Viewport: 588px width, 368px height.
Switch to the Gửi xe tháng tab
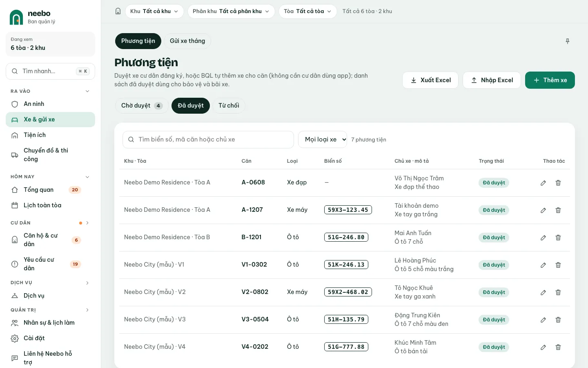point(187,41)
